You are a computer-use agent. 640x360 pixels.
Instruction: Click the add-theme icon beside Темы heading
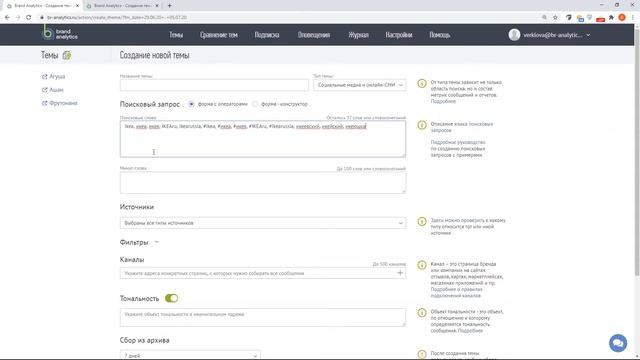(67, 55)
